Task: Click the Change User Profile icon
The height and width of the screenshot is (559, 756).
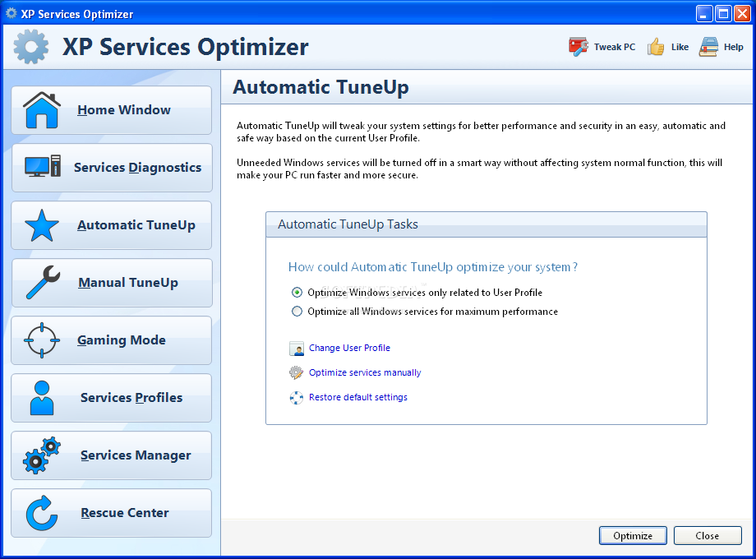Action: click(297, 349)
